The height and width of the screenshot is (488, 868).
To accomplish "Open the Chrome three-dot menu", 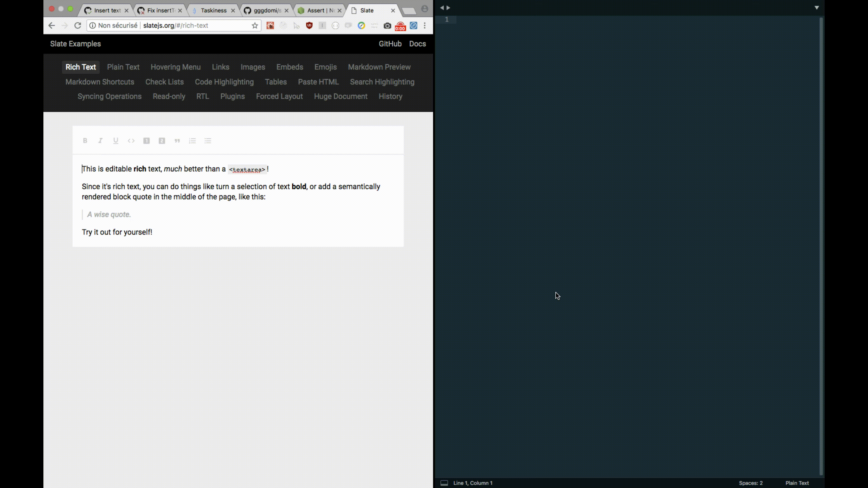I will (425, 26).
